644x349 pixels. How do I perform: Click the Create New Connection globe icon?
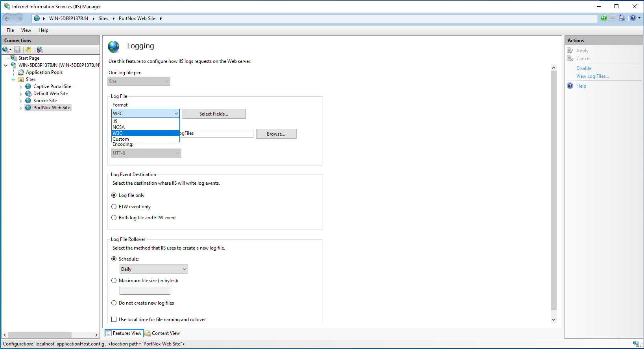coord(5,50)
